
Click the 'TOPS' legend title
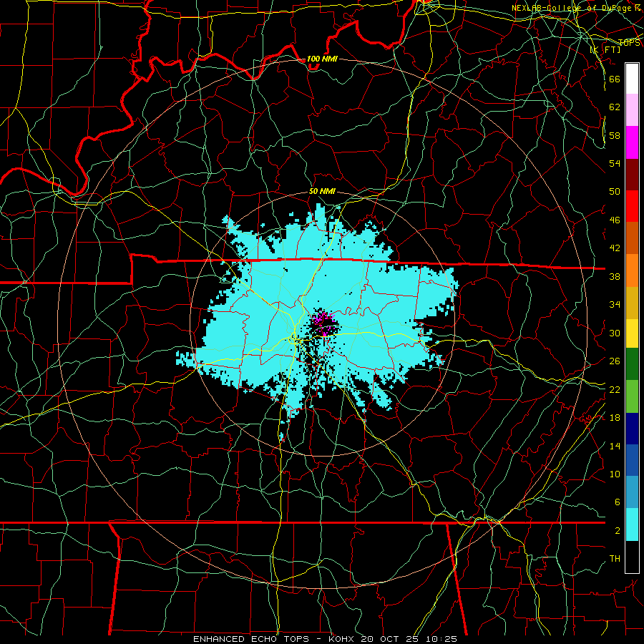pyautogui.click(x=629, y=43)
